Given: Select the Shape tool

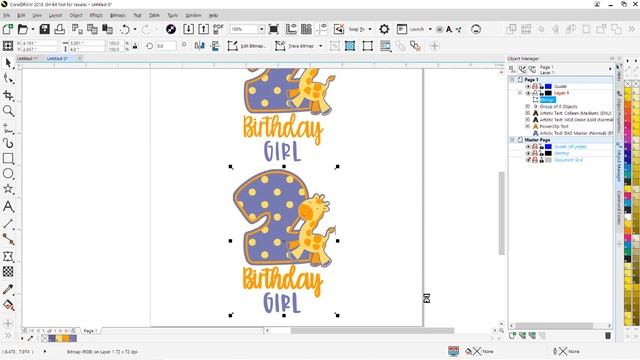Looking at the screenshot, I should tap(8, 79).
